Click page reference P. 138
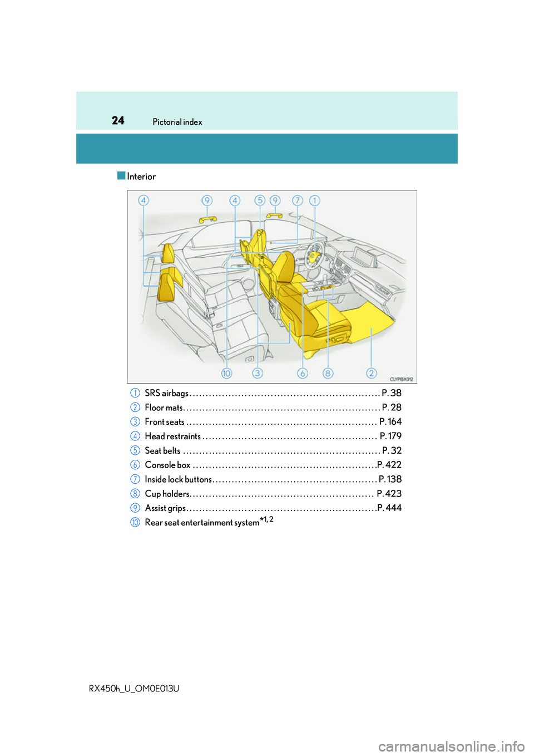 tap(390, 479)
